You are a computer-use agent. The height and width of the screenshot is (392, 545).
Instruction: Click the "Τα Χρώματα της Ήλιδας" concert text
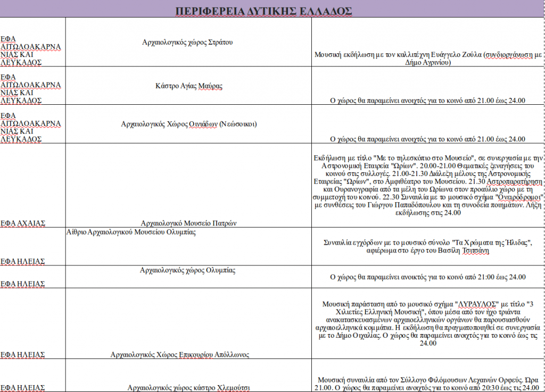tap(428, 247)
